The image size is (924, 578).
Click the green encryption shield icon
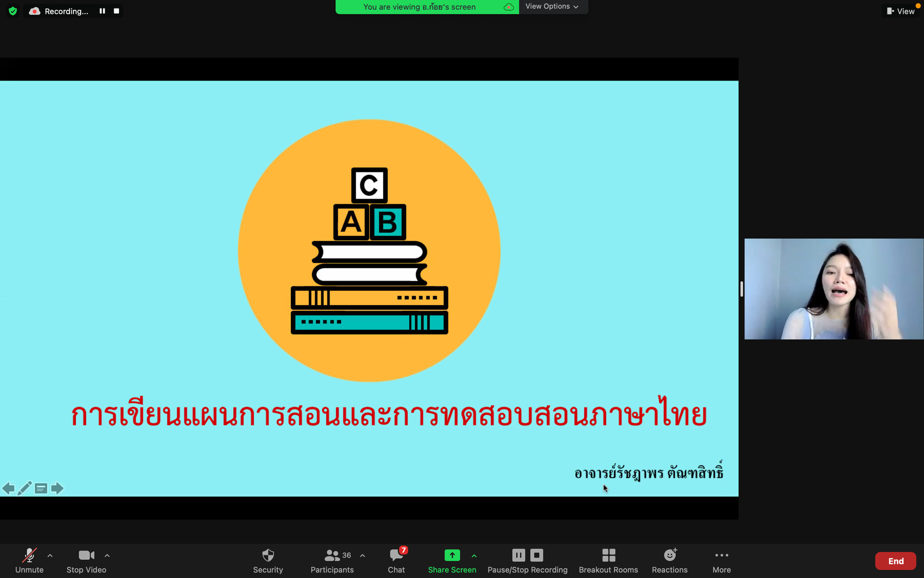tap(13, 11)
